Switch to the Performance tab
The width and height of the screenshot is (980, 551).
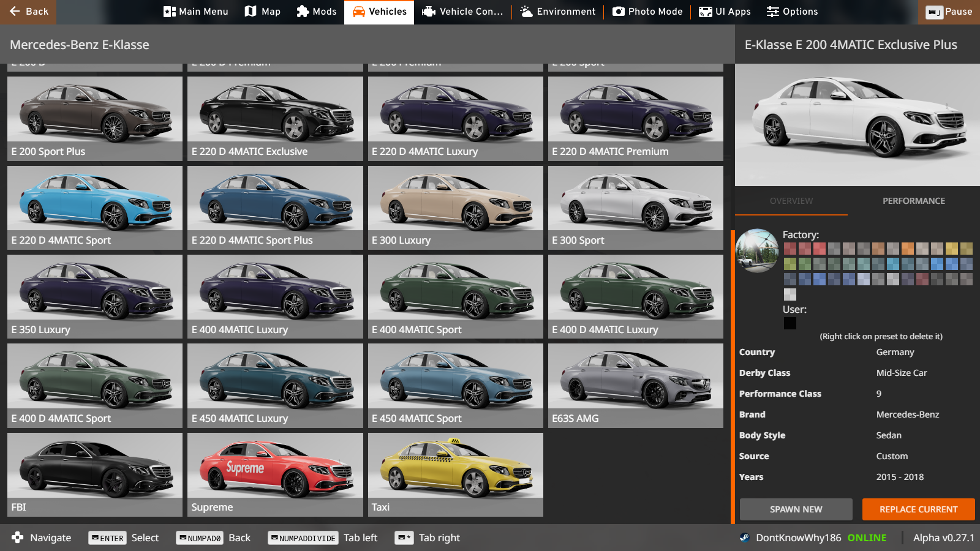[914, 201]
